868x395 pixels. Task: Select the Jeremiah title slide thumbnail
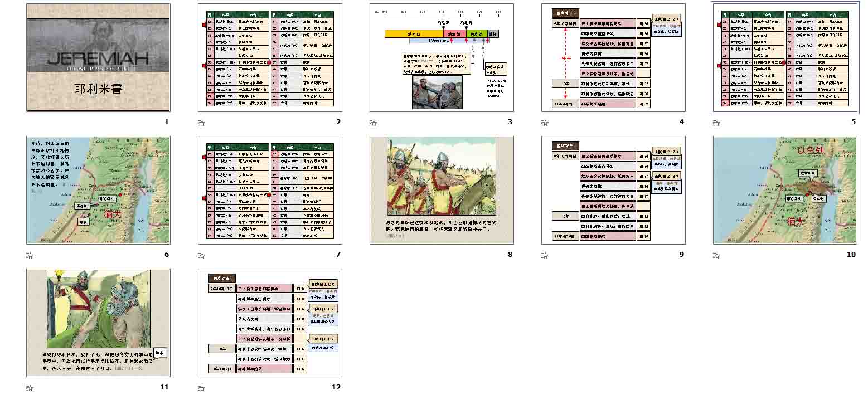click(98, 57)
